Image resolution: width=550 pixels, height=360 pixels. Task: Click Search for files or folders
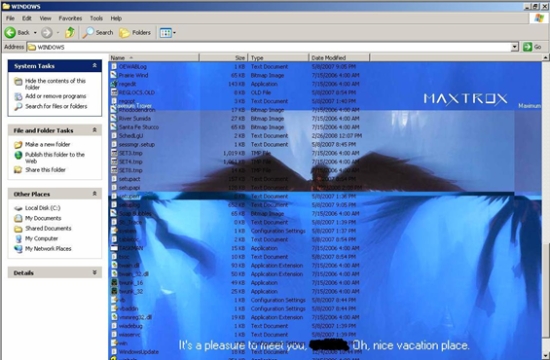tap(56, 106)
